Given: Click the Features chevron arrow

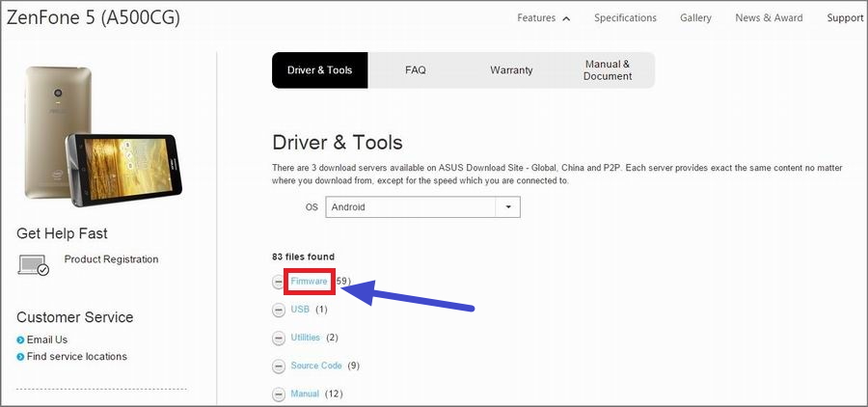Looking at the screenshot, I should click(566, 18).
